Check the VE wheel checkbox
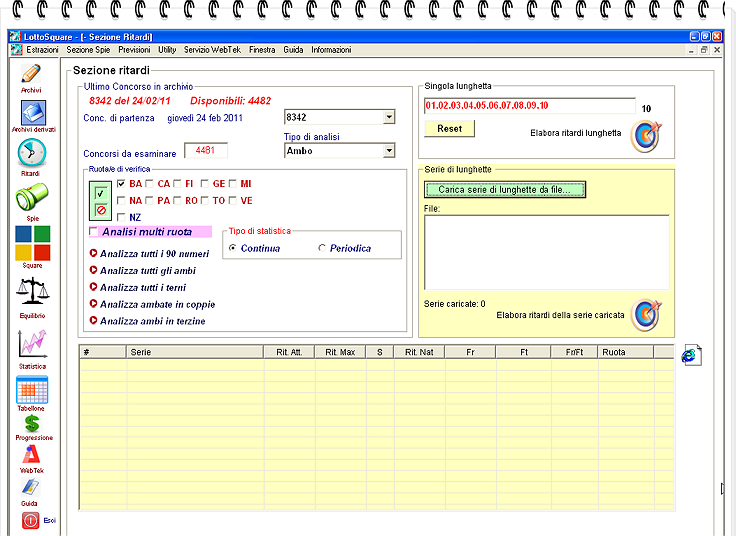 coord(232,200)
